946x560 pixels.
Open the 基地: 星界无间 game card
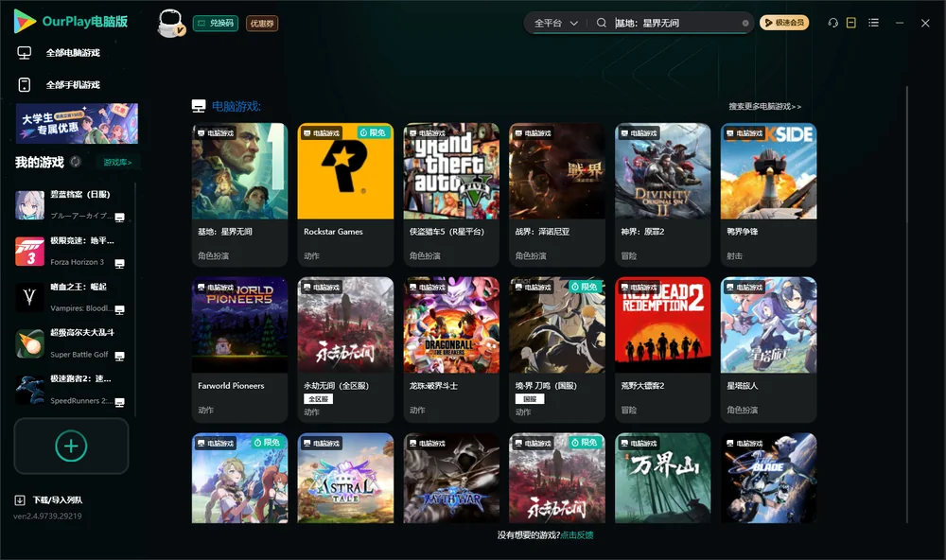click(x=239, y=194)
